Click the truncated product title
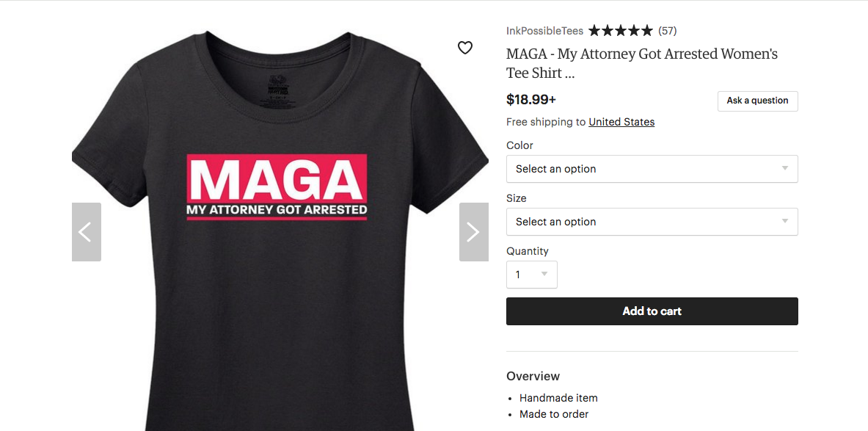 click(x=642, y=63)
